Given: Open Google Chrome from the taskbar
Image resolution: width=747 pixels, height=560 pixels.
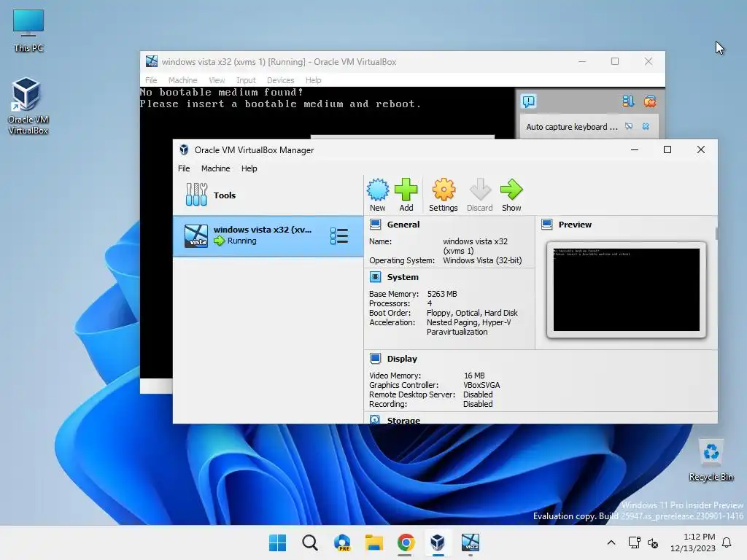Looking at the screenshot, I should pos(406,542).
